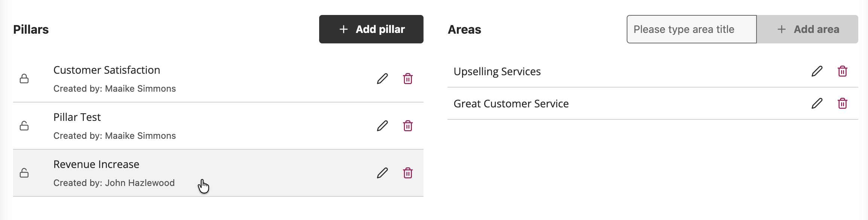Delete the Great Customer Service area

843,103
